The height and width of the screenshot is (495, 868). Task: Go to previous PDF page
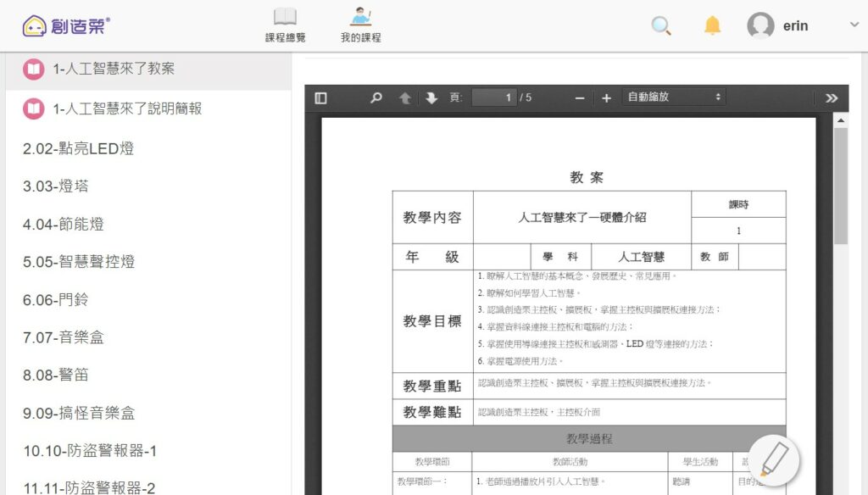(x=405, y=98)
